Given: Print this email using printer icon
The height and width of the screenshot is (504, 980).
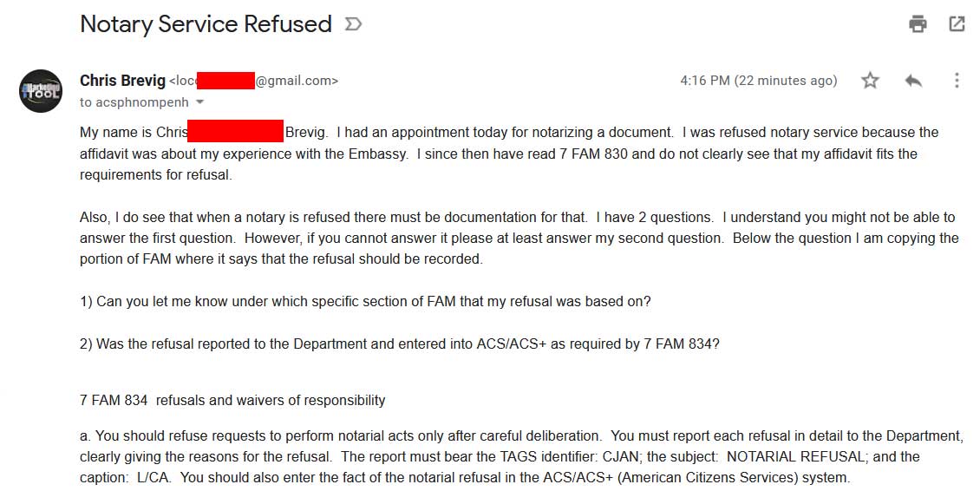Looking at the screenshot, I should [x=918, y=24].
